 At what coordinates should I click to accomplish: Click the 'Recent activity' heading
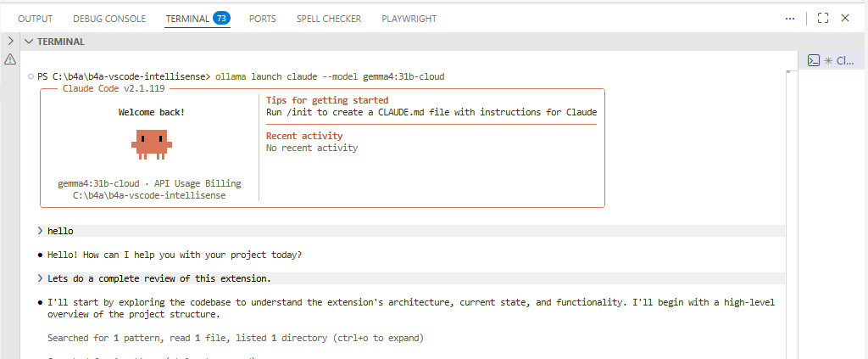pos(304,136)
